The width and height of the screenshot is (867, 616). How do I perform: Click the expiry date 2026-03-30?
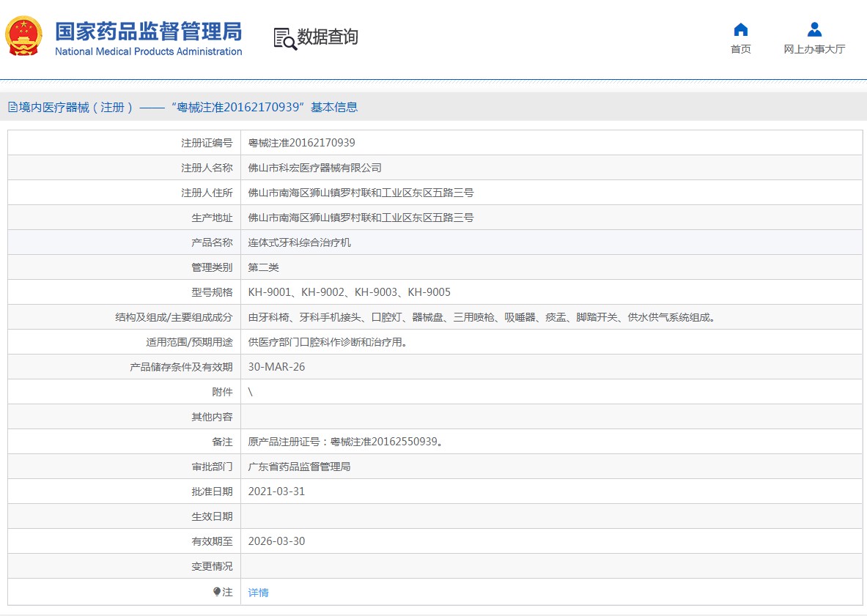276,541
